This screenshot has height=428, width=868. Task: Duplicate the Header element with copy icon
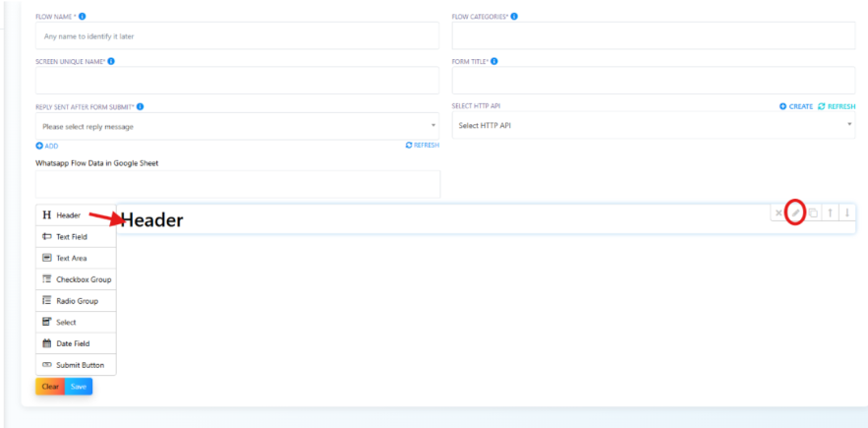(813, 213)
